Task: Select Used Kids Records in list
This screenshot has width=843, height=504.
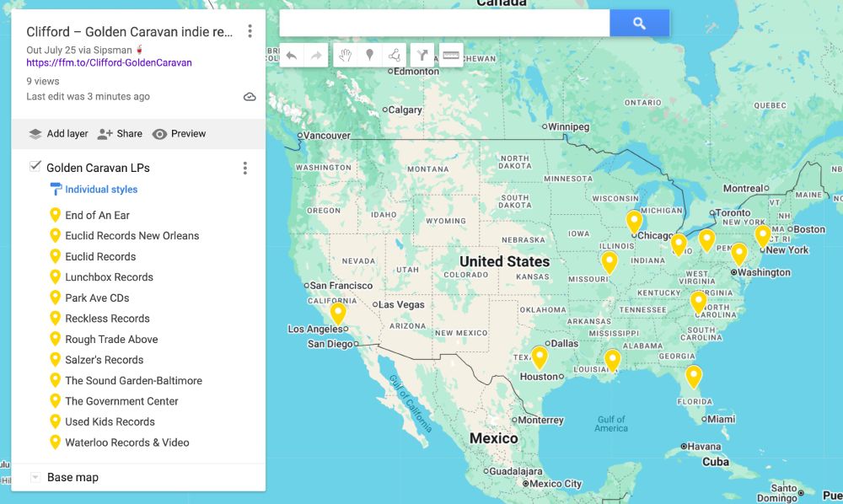Action: (x=110, y=421)
